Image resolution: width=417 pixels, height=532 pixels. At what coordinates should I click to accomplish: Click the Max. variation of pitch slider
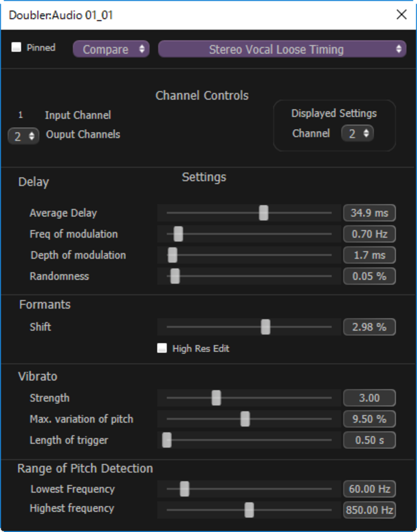click(x=249, y=419)
